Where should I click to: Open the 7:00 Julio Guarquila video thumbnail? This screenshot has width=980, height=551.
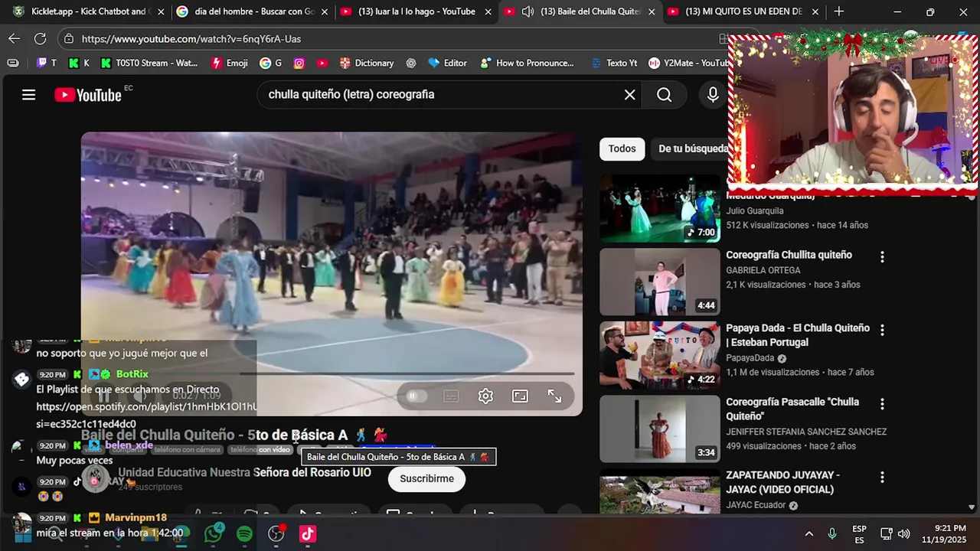[660, 209]
